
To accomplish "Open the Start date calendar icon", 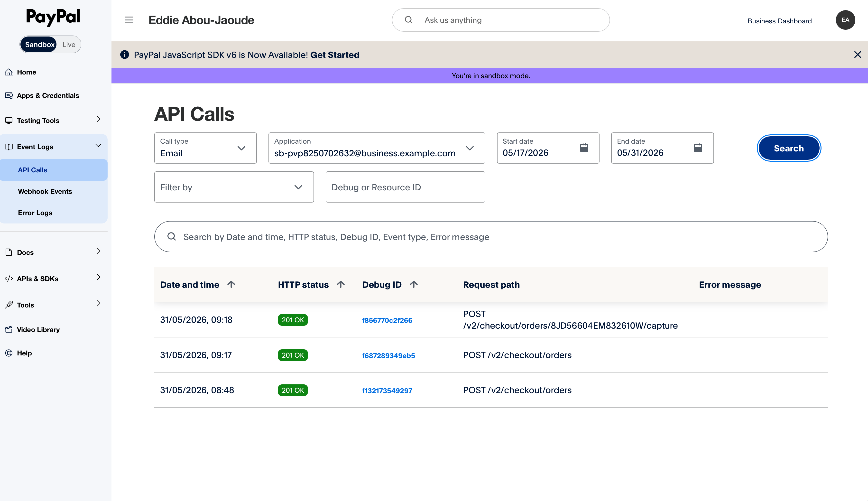I will click(x=584, y=148).
